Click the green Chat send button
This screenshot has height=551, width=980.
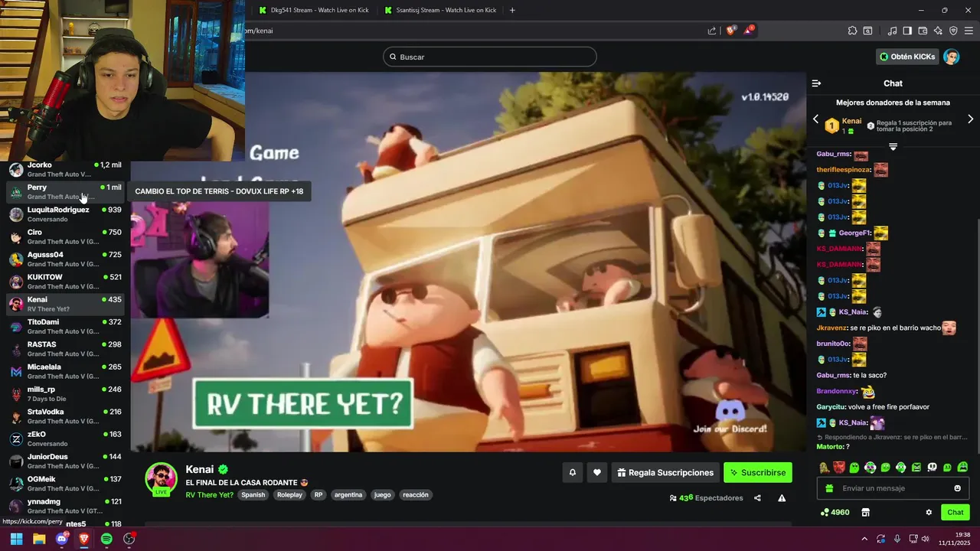(955, 512)
